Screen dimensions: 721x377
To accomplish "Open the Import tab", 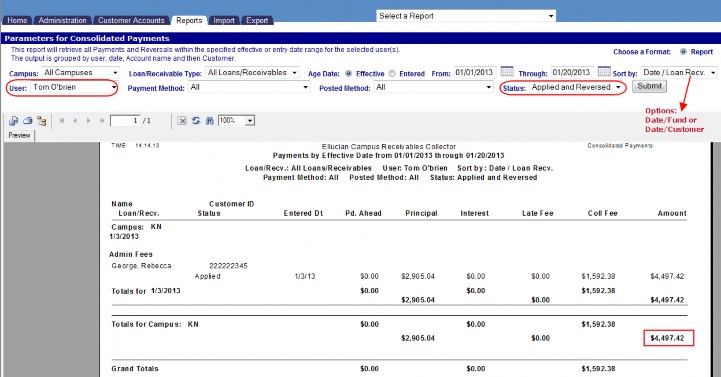I will tap(224, 20).
